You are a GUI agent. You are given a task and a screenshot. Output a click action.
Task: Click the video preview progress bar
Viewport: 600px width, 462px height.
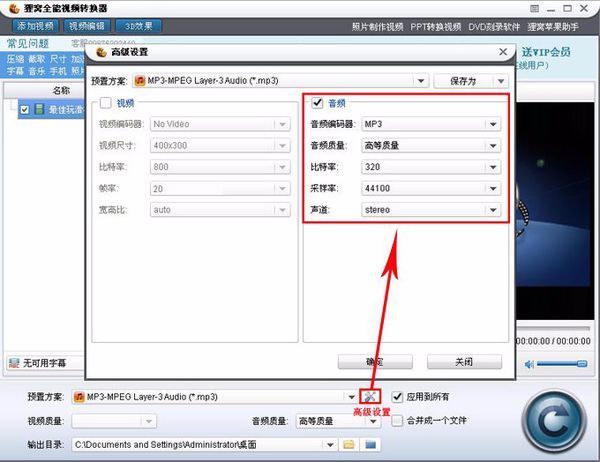point(553,328)
